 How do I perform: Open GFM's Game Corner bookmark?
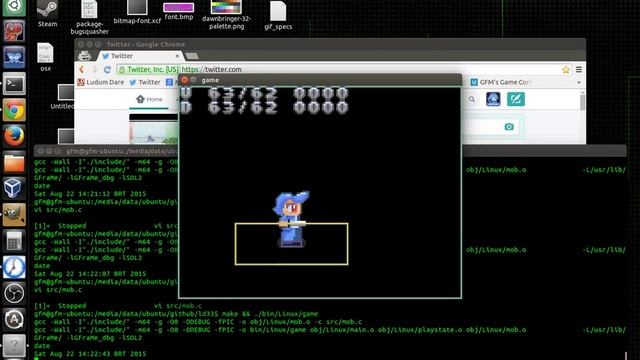tap(501, 82)
